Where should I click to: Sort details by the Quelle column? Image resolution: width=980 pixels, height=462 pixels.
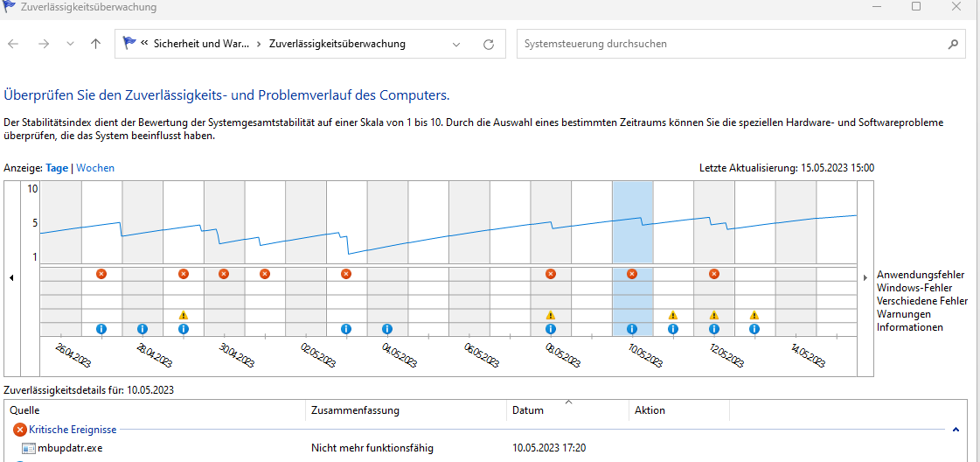coord(25,410)
